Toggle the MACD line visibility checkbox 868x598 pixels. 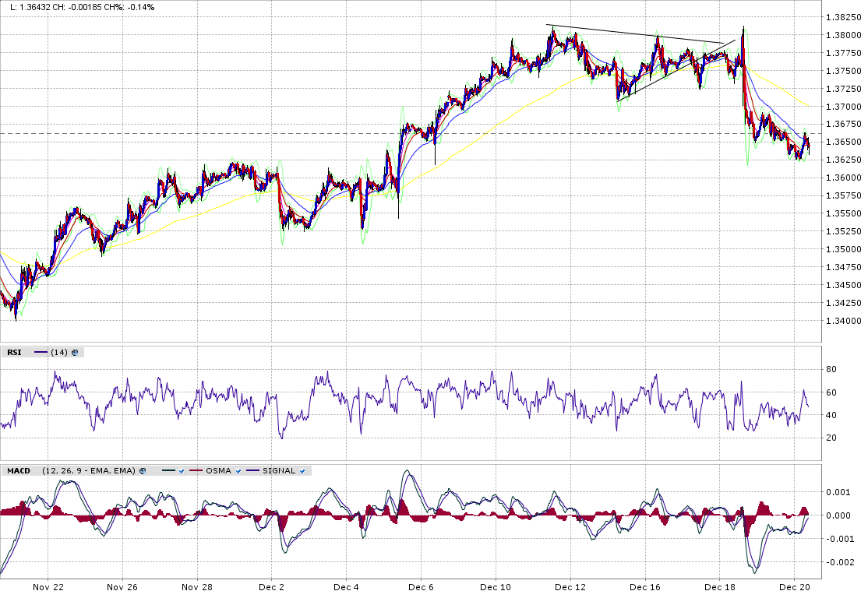point(181,471)
